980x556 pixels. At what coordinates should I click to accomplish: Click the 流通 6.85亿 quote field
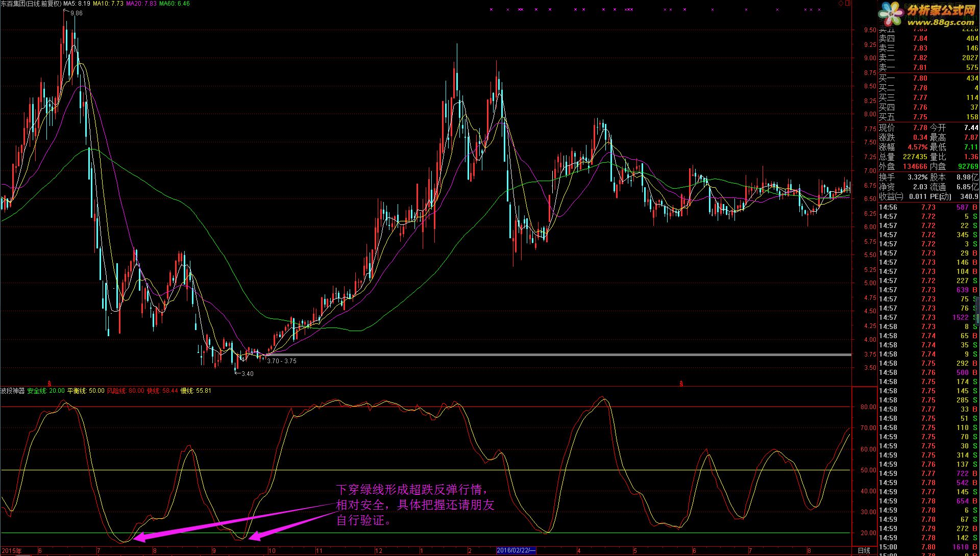coord(954,187)
